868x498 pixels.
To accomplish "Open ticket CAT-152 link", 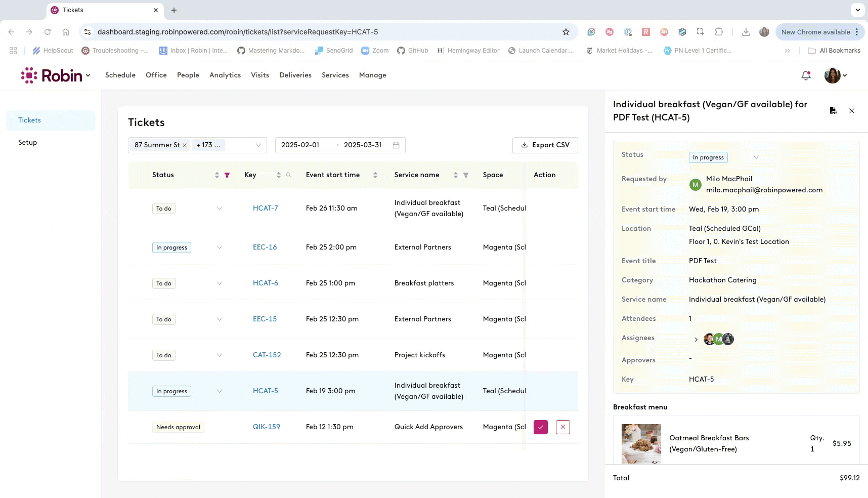I will 267,355.
